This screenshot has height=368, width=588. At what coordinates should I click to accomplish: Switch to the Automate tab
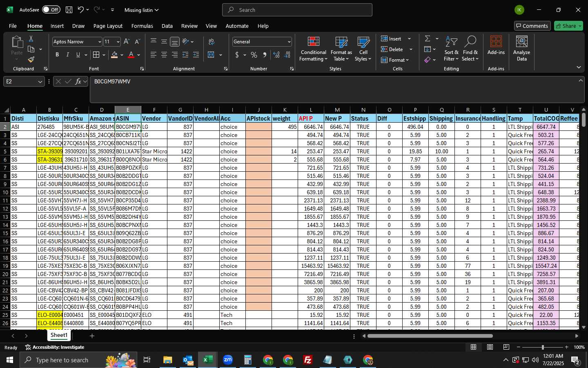coord(237,26)
